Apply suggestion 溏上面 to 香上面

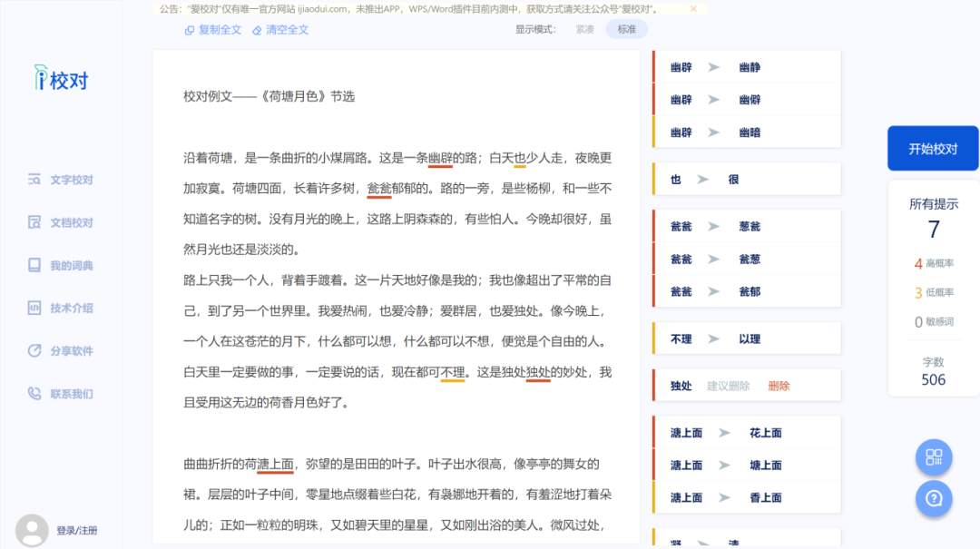(x=747, y=497)
